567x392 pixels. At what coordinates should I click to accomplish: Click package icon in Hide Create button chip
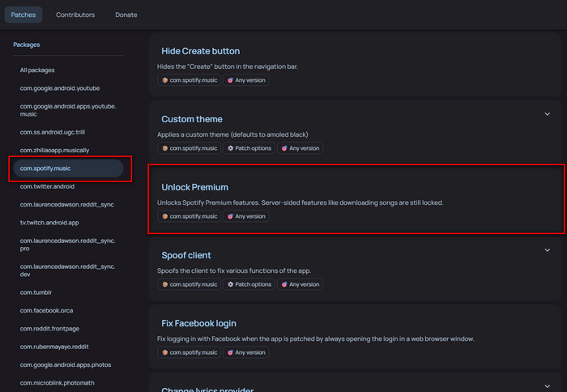(165, 80)
